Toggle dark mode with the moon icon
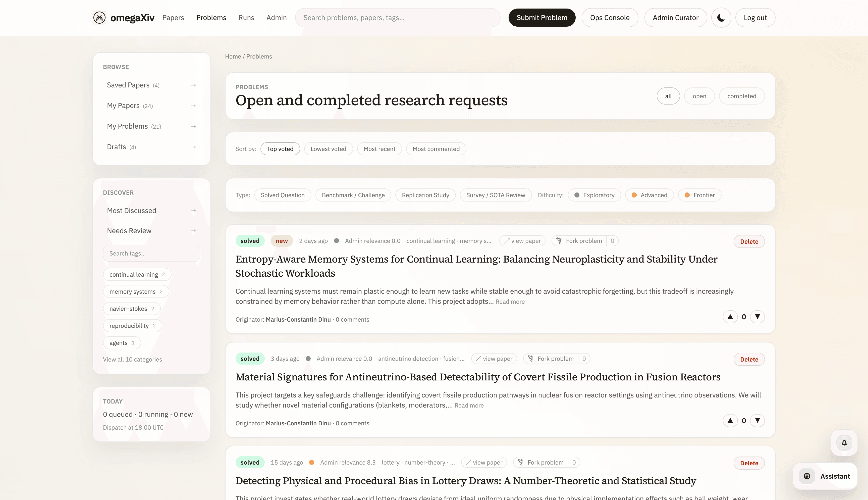 721,18
